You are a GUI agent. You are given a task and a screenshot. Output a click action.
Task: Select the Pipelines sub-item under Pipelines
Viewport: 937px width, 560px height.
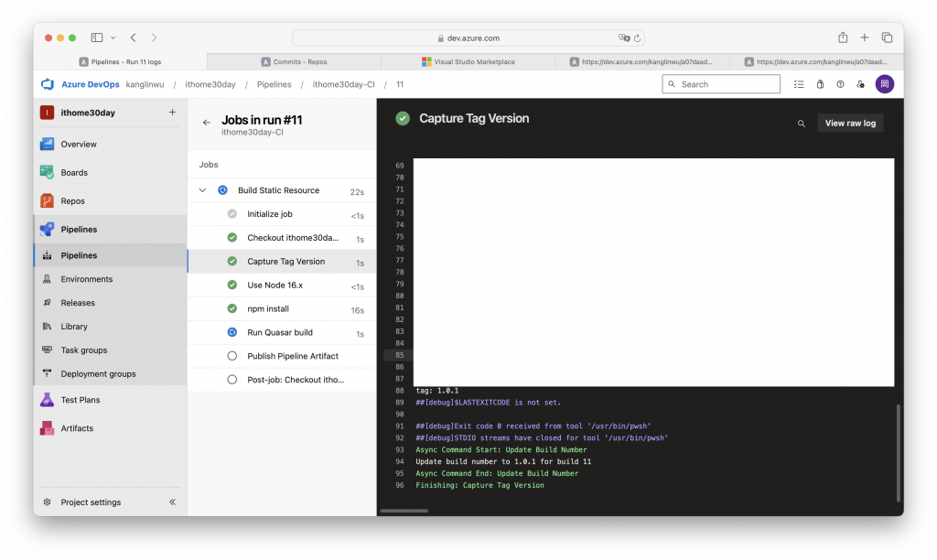[x=111, y=255]
